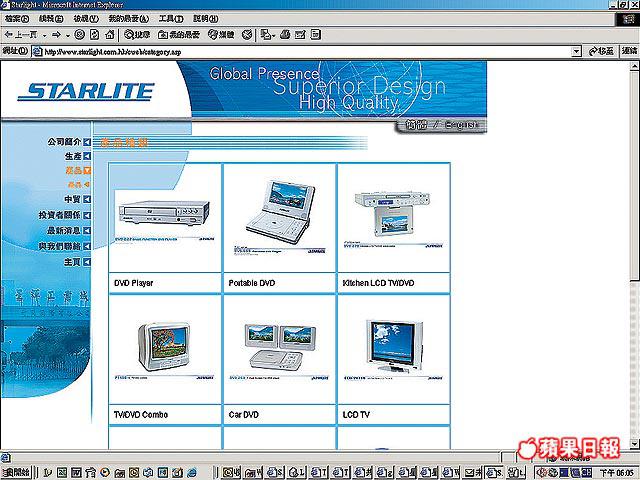Click the Kitchen LCD TV/DVD product image
The width and height of the screenshot is (640, 480).
(x=394, y=219)
